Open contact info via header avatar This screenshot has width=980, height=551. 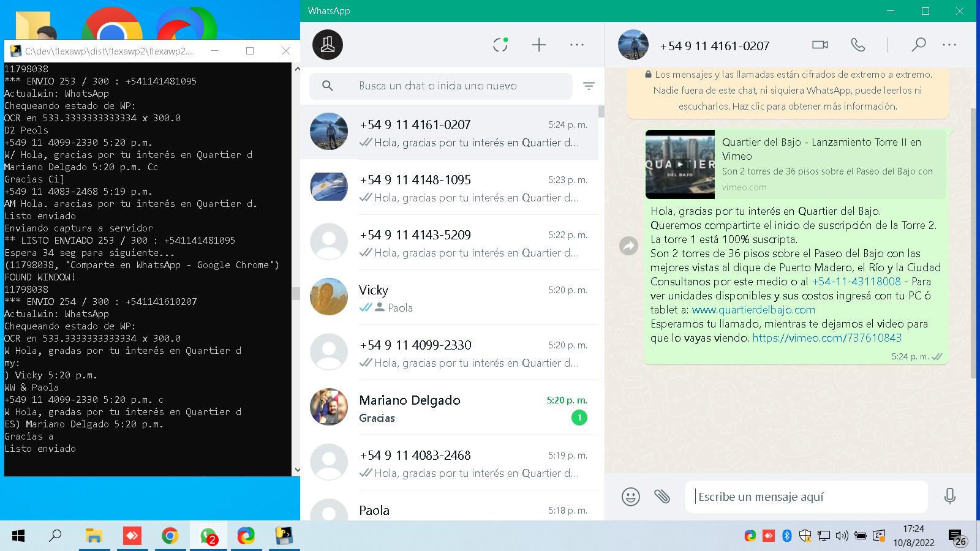(x=633, y=45)
